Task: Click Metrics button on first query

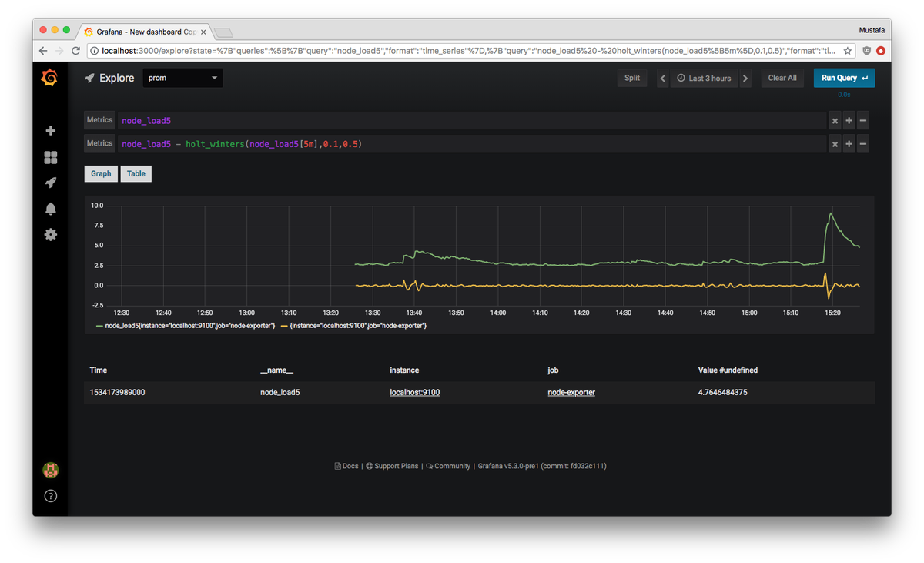Action: (99, 120)
